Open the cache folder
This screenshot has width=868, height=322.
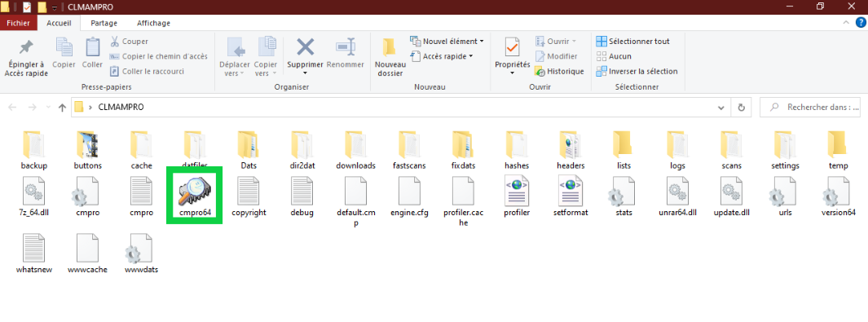pyautogui.click(x=141, y=151)
